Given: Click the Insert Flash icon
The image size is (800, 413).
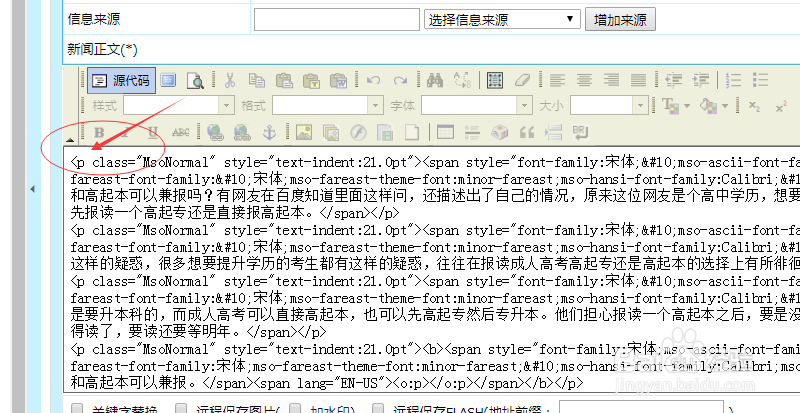Looking at the screenshot, I should coord(358,133).
